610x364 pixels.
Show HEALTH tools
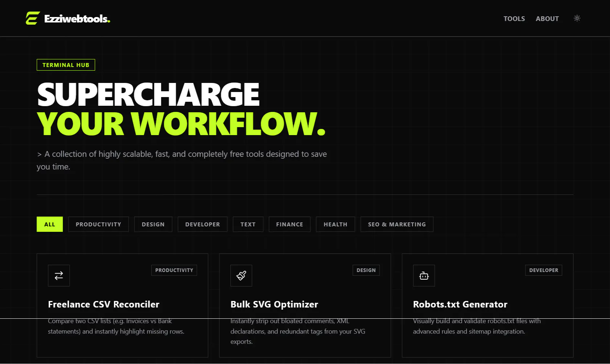335,224
